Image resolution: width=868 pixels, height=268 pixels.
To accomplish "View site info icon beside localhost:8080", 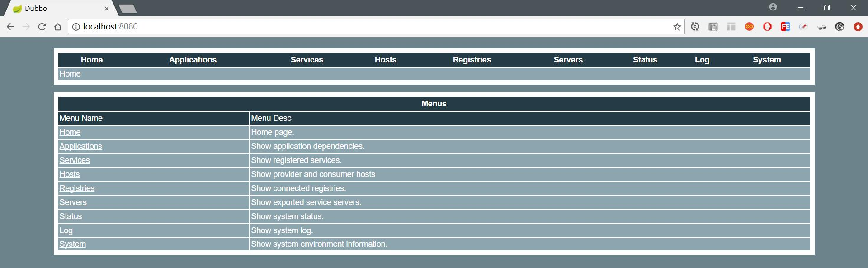I will [76, 27].
